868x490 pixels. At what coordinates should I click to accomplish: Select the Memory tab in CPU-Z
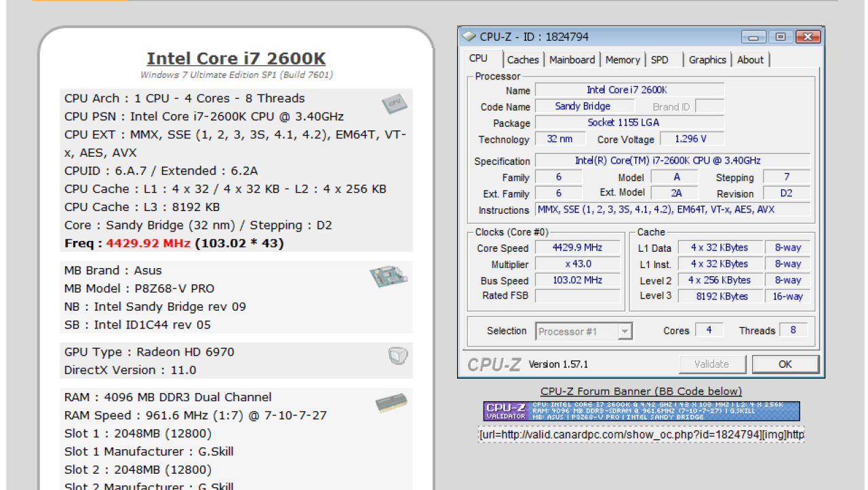(x=623, y=60)
